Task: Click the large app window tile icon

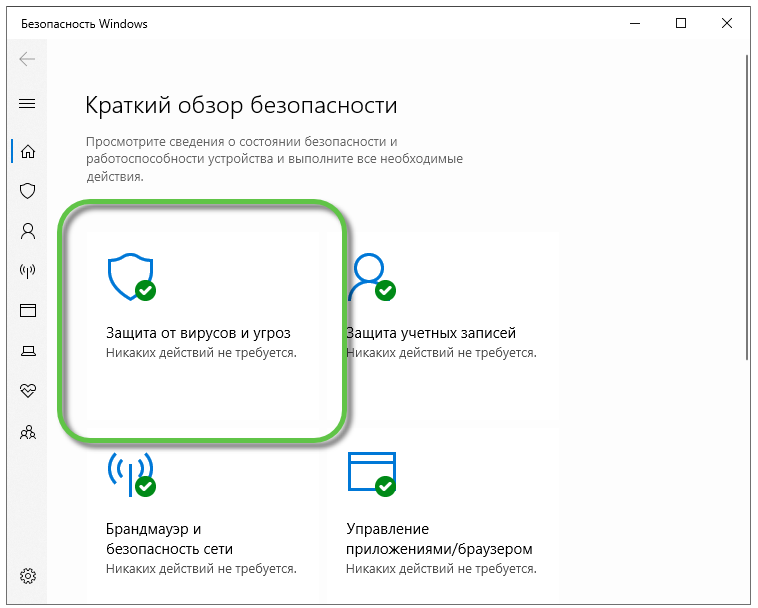Action: (371, 474)
